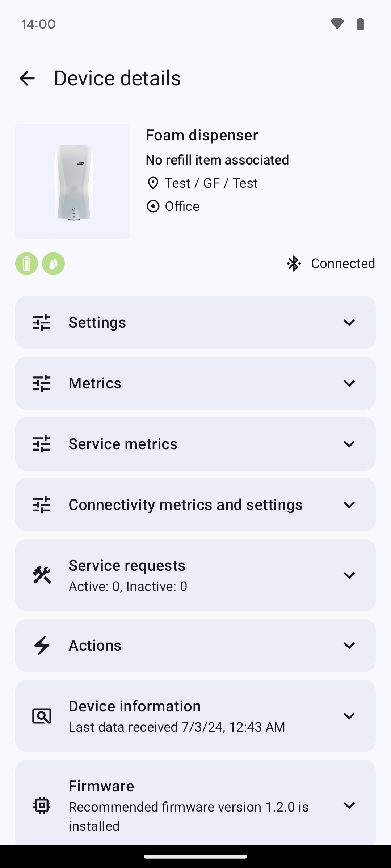
Task: Tap the green liquid drop status icon
Action: click(x=54, y=264)
